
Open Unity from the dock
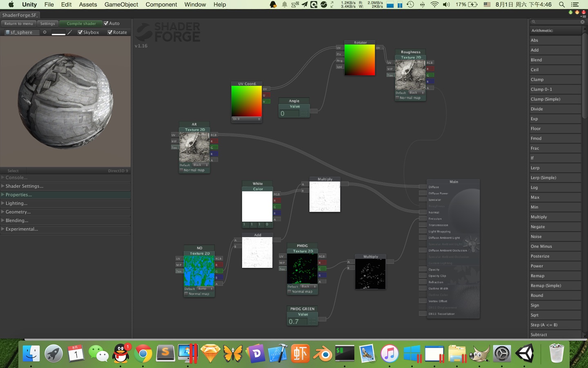(525, 354)
